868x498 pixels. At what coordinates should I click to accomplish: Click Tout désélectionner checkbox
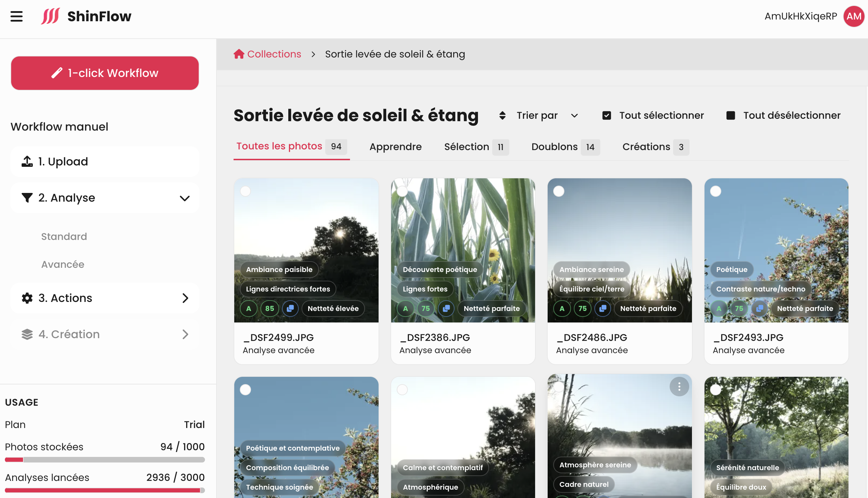[731, 116]
